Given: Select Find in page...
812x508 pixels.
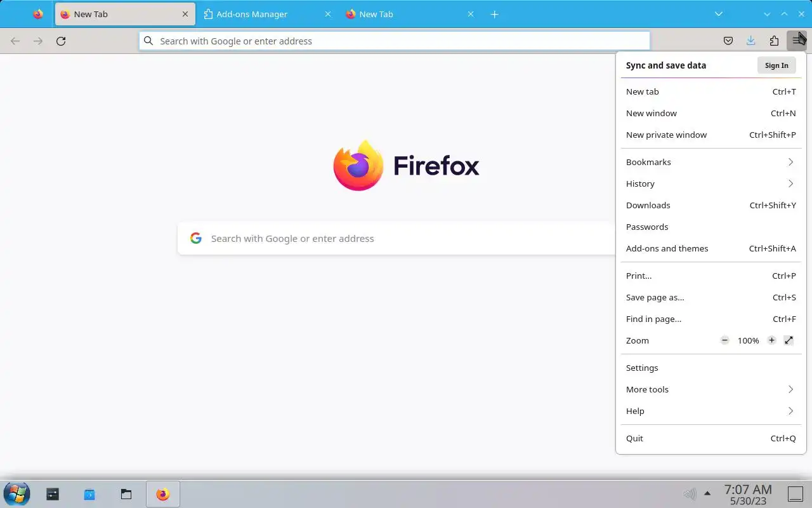Looking at the screenshot, I should [x=711, y=319].
